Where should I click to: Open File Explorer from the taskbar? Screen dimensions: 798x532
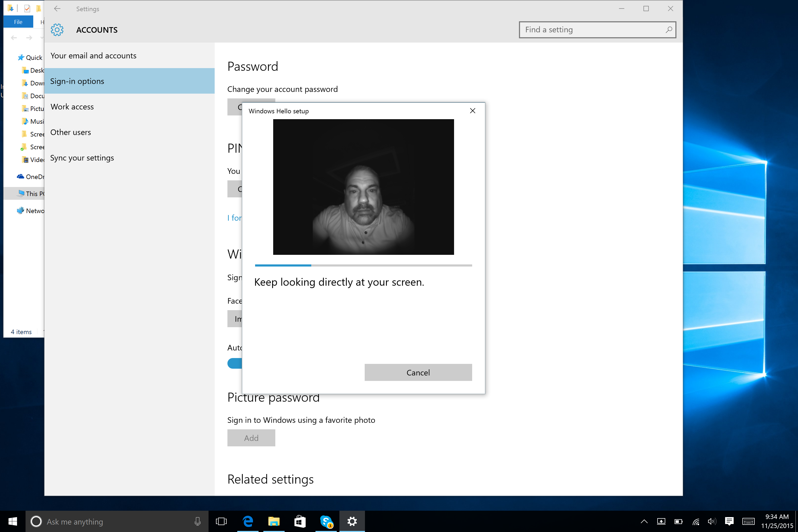pyautogui.click(x=274, y=521)
